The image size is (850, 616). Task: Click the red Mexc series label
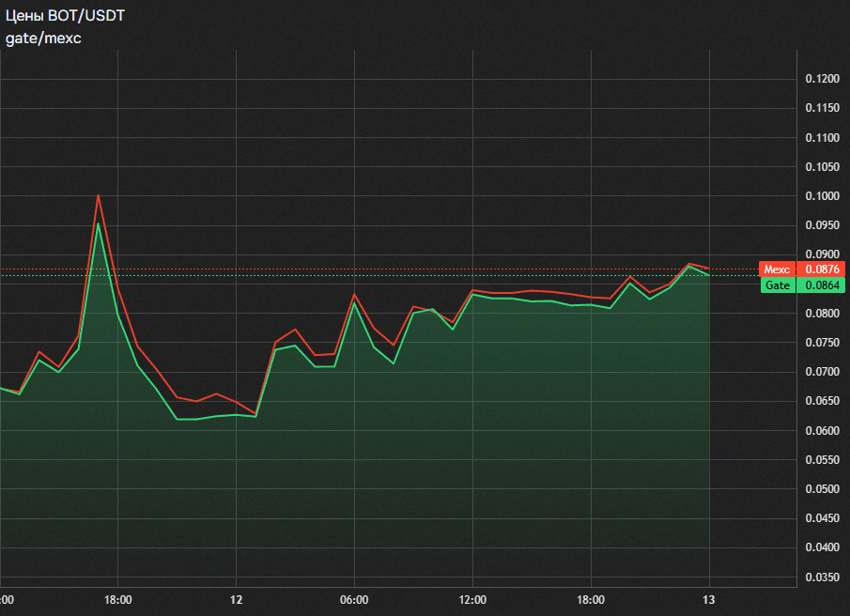pos(777,269)
